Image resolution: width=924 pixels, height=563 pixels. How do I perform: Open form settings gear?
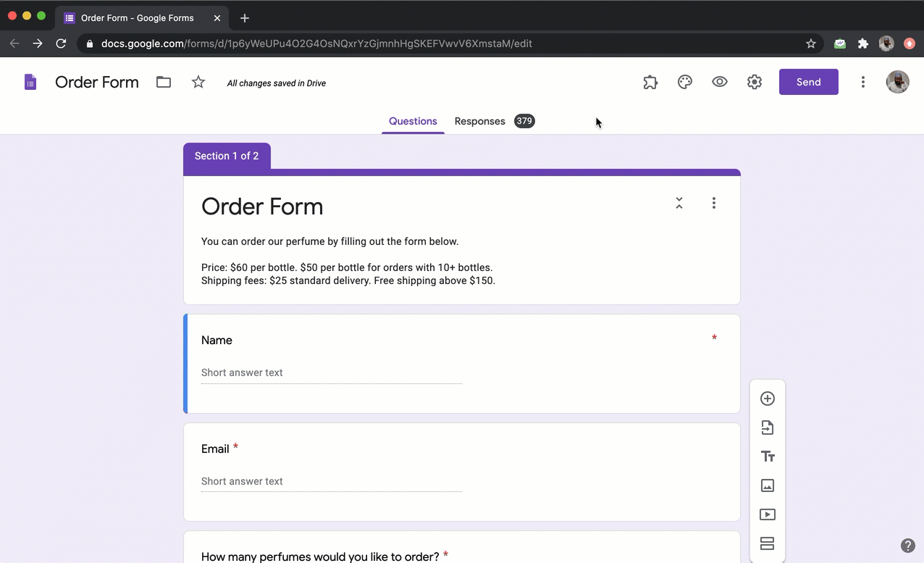pyautogui.click(x=755, y=82)
